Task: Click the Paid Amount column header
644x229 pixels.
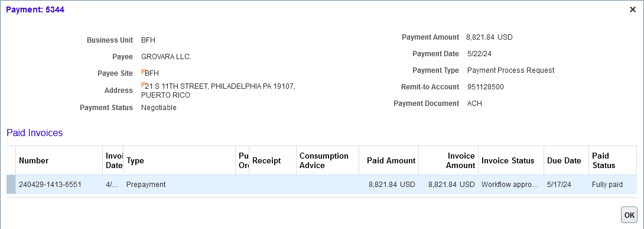Action: click(391, 161)
